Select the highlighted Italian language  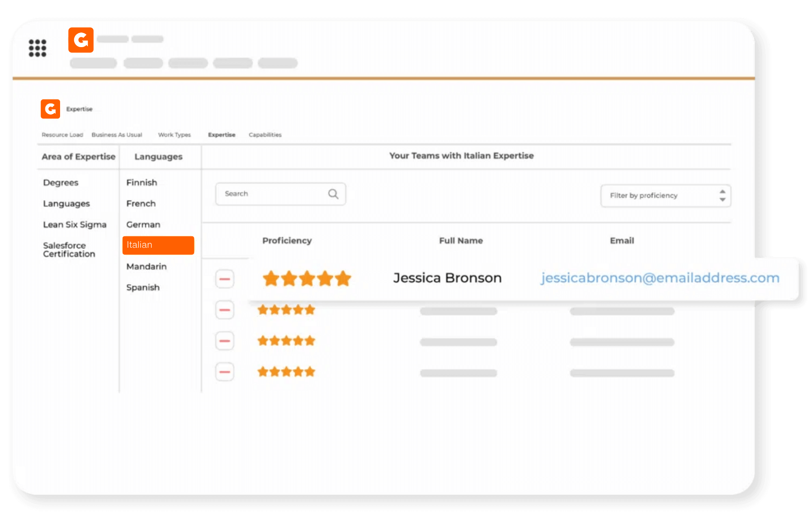pos(158,245)
